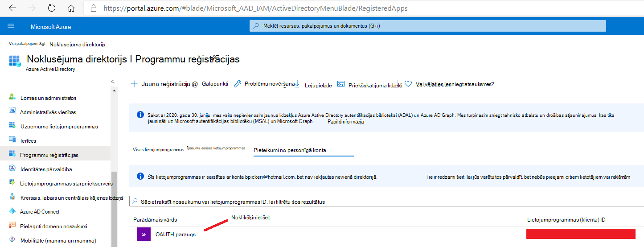Open browser home page icon
This screenshot has height=247, width=644.
(x=71, y=8)
